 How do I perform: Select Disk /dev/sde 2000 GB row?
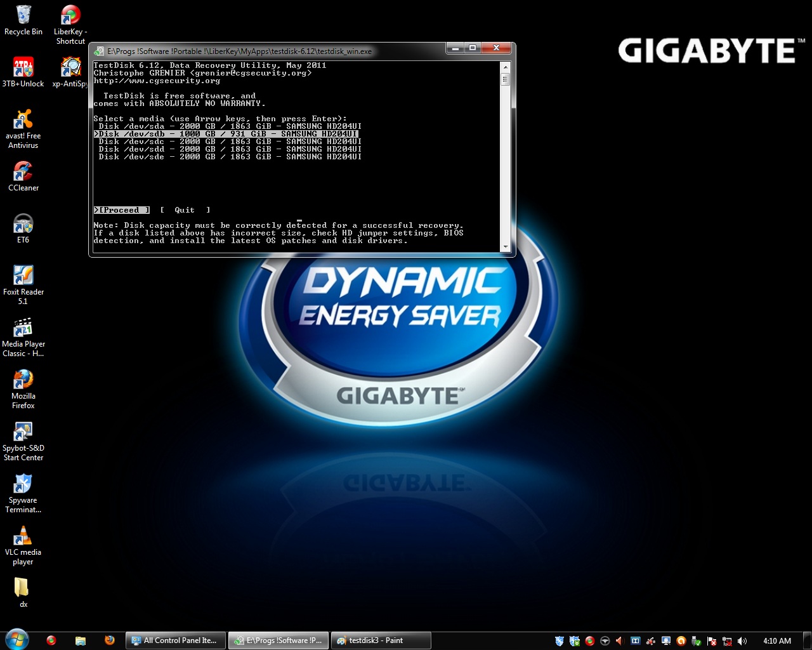(228, 157)
